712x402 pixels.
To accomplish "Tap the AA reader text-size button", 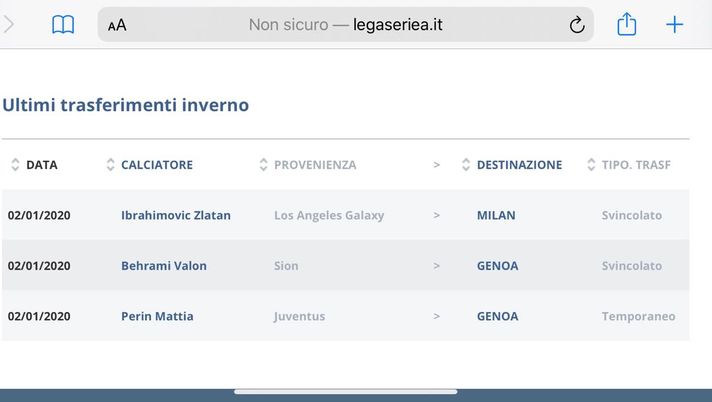I will click(118, 26).
